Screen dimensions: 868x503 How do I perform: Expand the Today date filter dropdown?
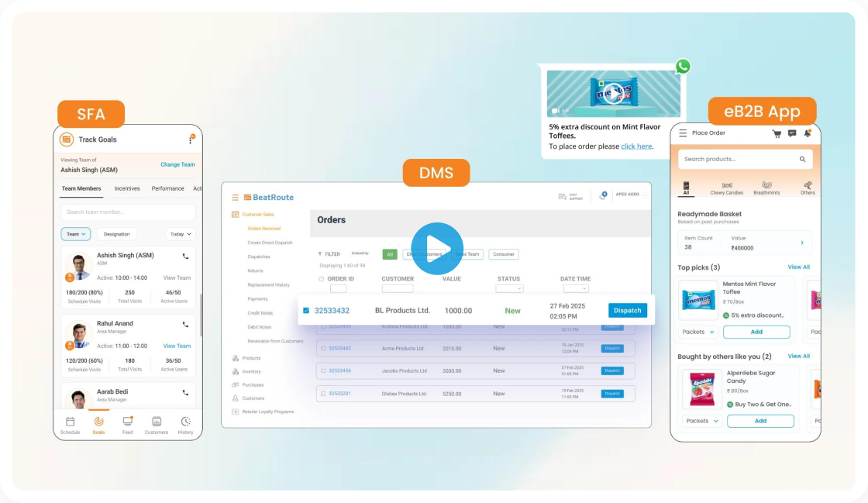coord(180,233)
